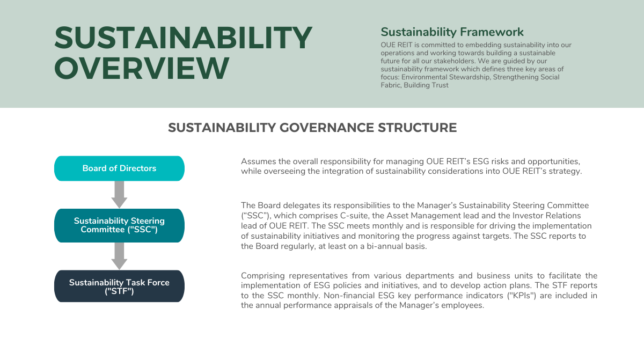Toggle the teal Board of Directors shape
The width and height of the screenshot is (644, 338).
coord(119,168)
